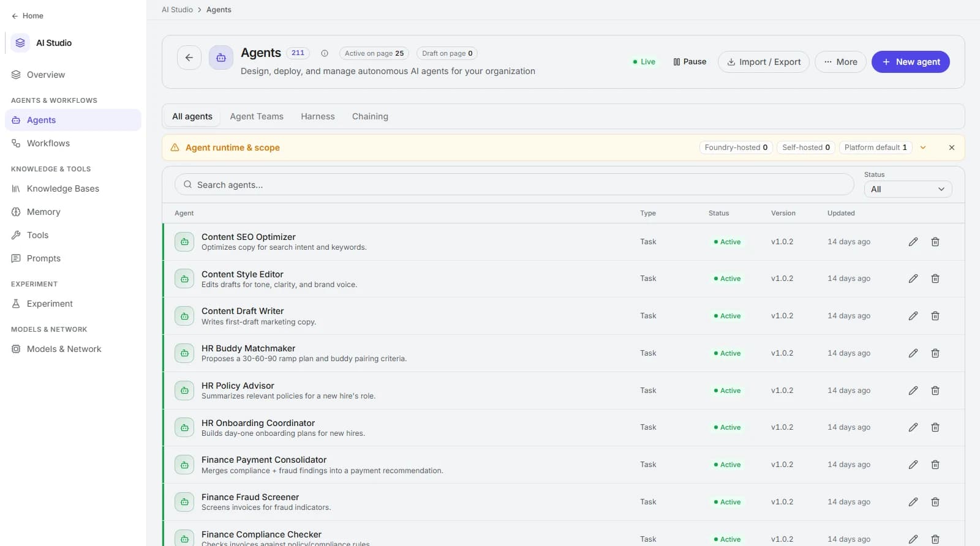Click the robot icon of HR Policy Advisor

tap(184, 391)
